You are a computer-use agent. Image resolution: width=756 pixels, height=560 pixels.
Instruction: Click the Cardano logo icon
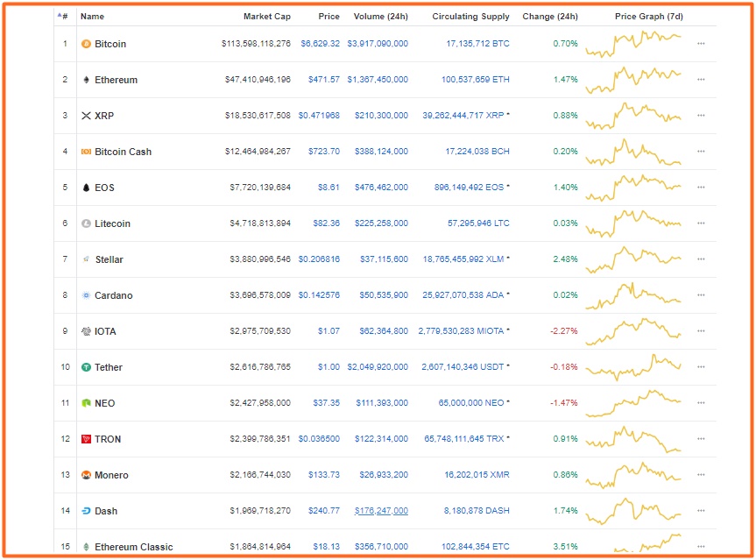coord(86,295)
